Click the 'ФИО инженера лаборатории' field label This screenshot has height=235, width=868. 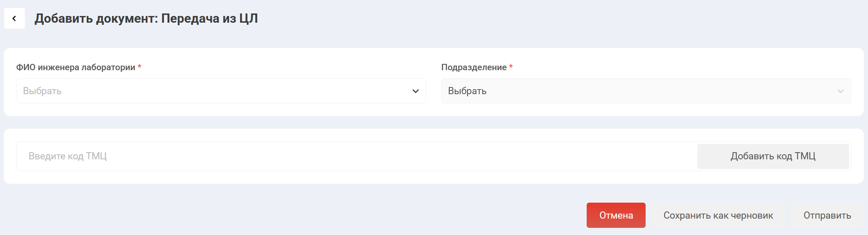coord(76,67)
